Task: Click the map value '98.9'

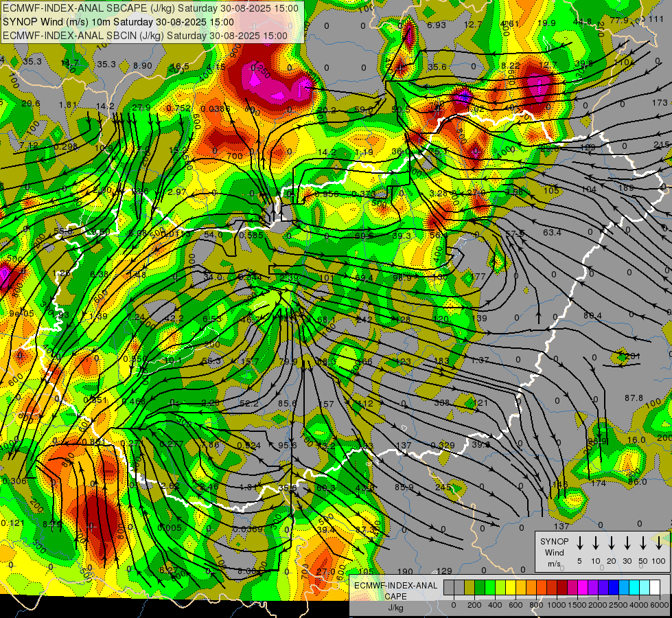Action: pyautogui.click(x=402, y=277)
